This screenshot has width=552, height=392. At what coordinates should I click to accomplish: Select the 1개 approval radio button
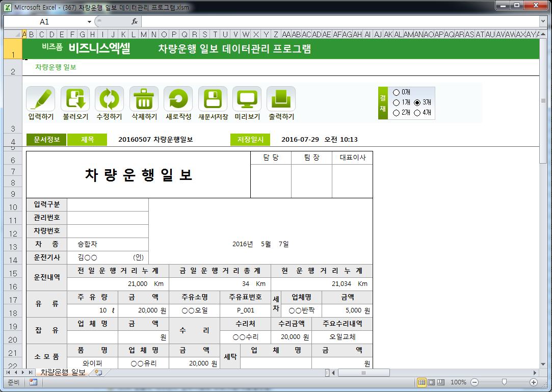tap(397, 102)
